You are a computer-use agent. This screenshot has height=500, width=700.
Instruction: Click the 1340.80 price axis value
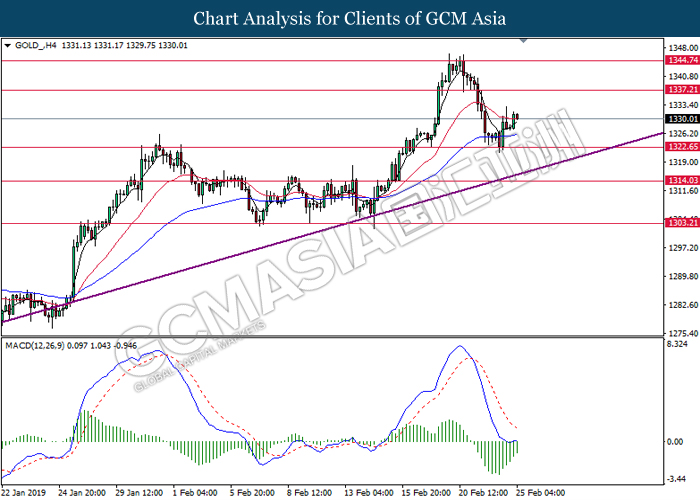(x=683, y=77)
